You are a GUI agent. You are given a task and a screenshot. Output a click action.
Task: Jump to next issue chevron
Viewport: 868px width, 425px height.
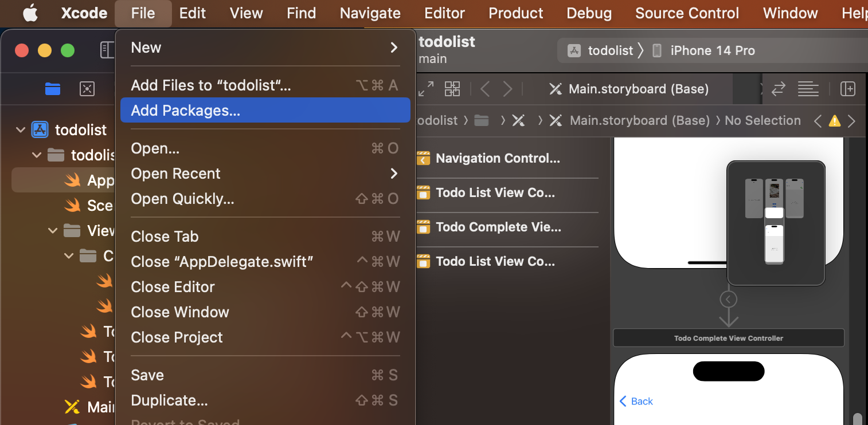pos(851,121)
